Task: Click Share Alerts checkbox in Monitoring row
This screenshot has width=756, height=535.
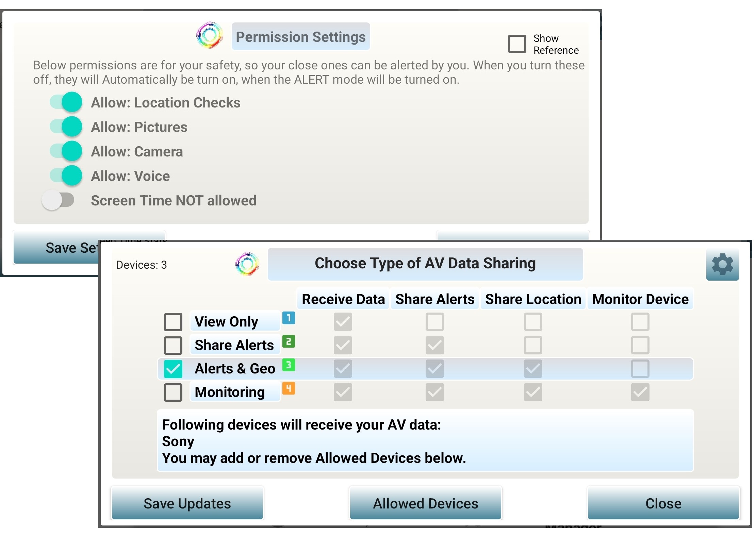Action: pos(434,392)
